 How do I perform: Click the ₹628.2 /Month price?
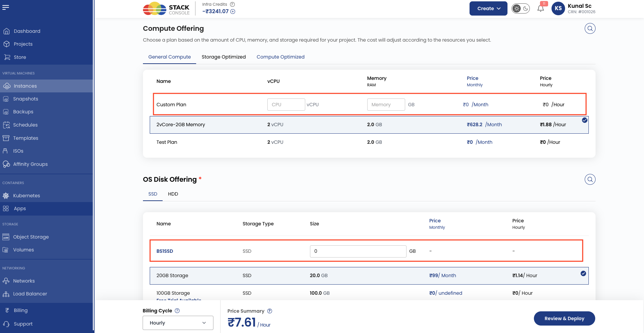tap(484, 125)
